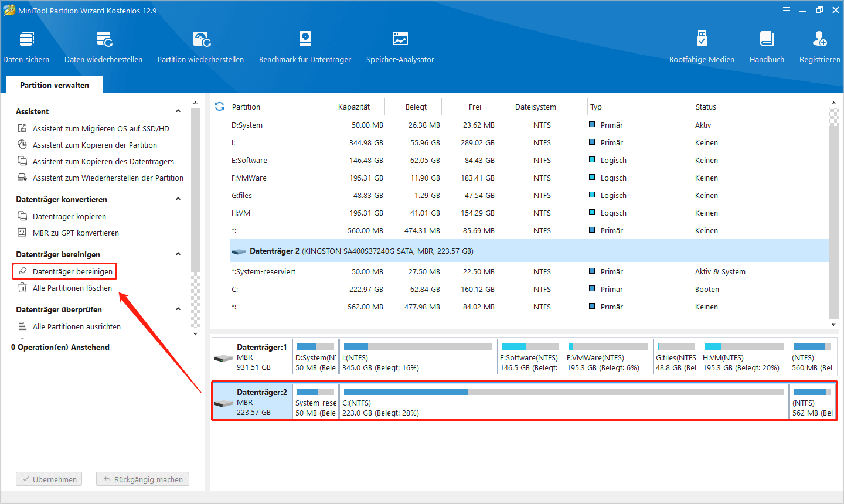
Task: Click the MBR zu GPT konvertieren icon
Action: 22,233
